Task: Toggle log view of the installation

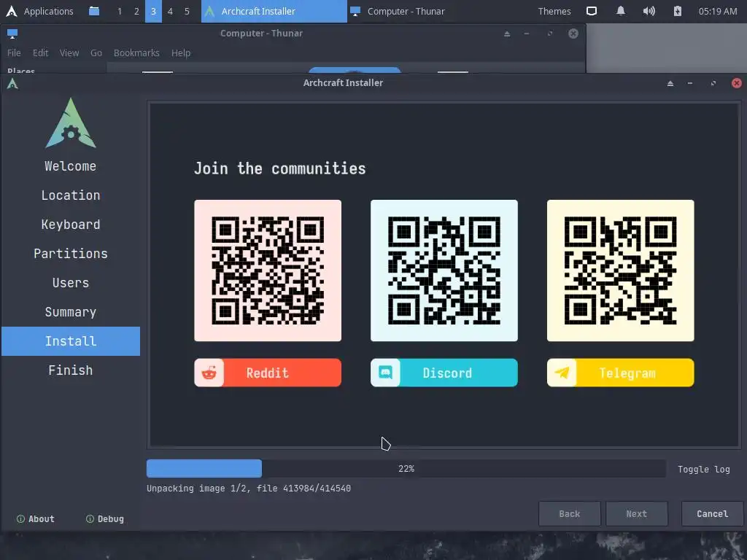Action: pyautogui.click(x=704, y=469)
